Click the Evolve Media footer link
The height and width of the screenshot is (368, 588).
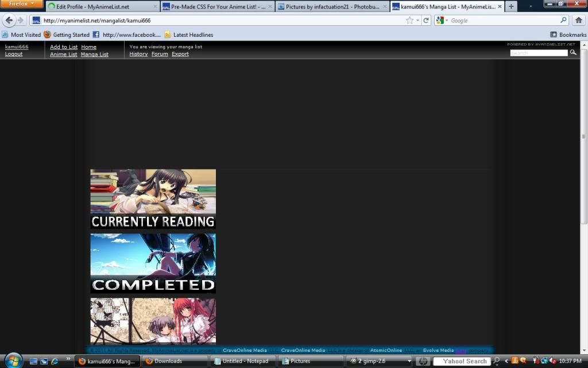point(438,350)
